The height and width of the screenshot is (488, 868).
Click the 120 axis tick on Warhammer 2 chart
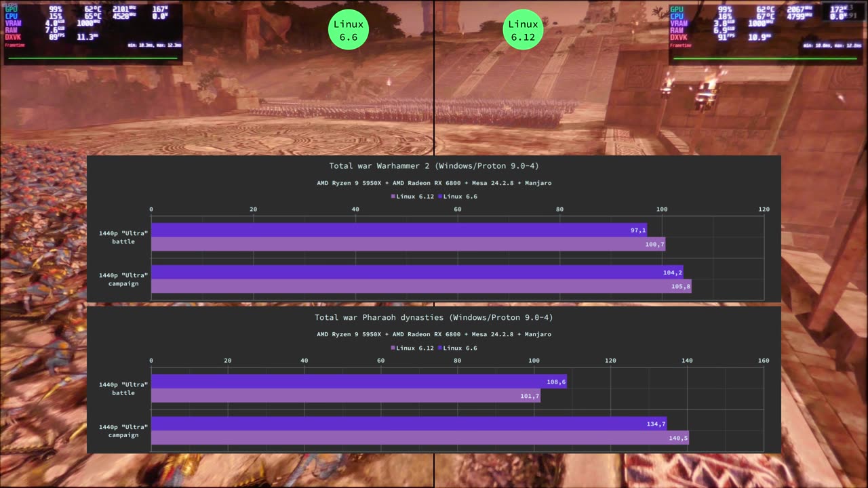click(x=764, y=209)
